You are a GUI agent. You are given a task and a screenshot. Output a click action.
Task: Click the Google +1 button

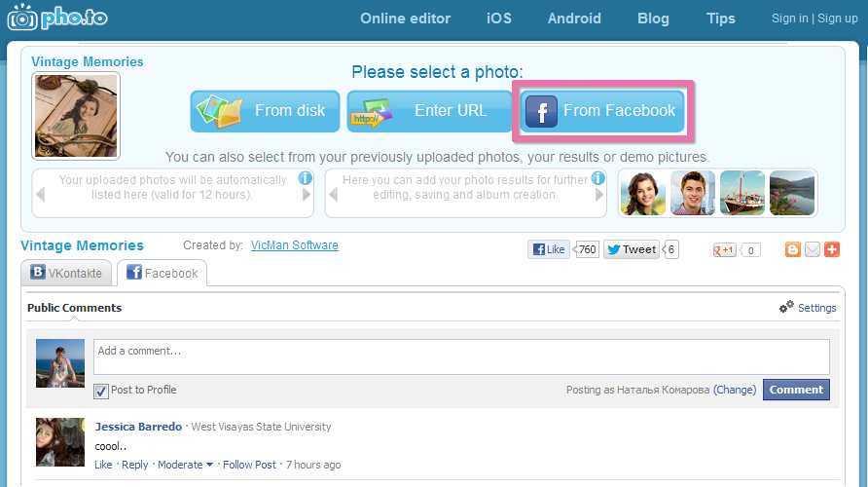pos(724,250)
